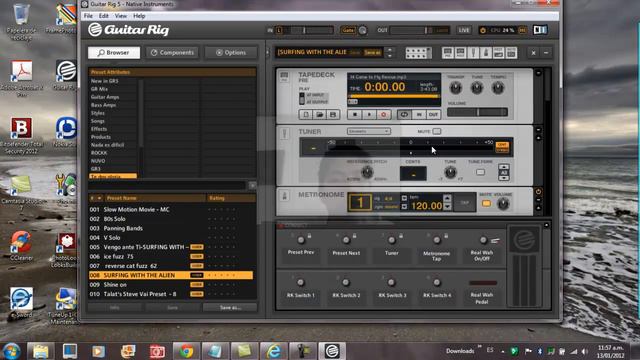Click the Tuner Tune knob
640x360 pixels.
(x=450, y=172)
